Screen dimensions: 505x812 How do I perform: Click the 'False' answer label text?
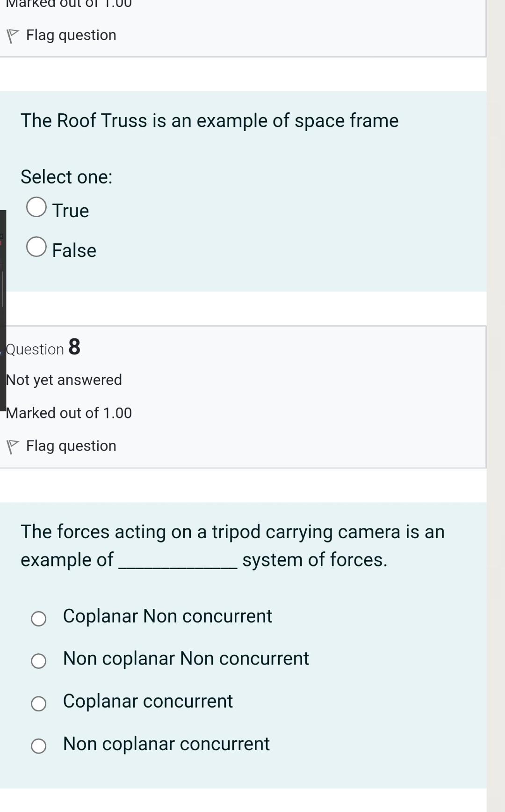74,250
